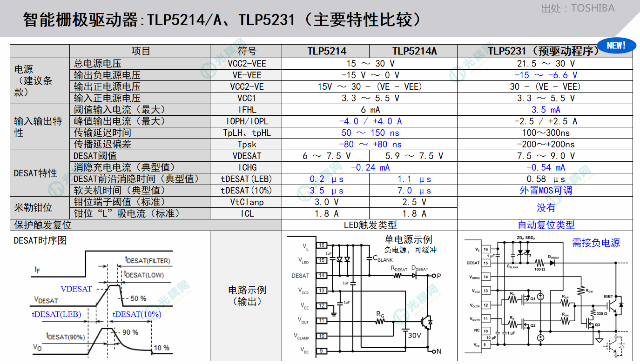Screen dimensions: 640x364
Task: Click the symbol "VCC1"
Action: (246, 98)
